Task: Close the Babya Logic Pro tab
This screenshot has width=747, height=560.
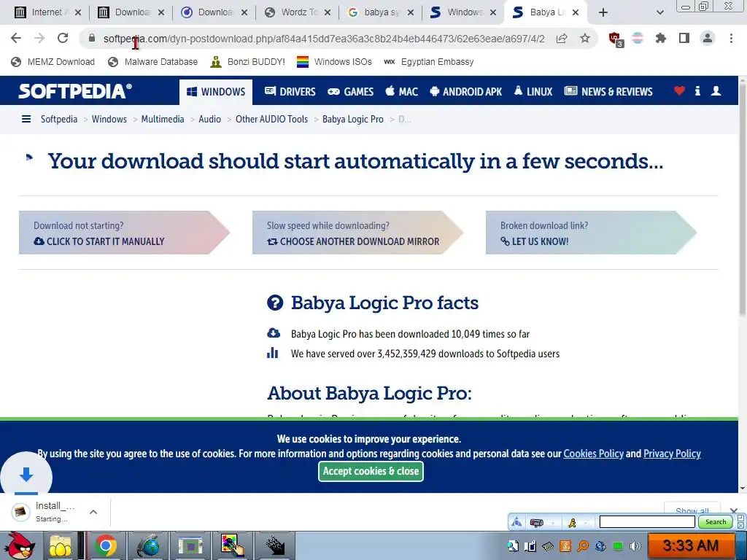Action: [x=576, y=12]
